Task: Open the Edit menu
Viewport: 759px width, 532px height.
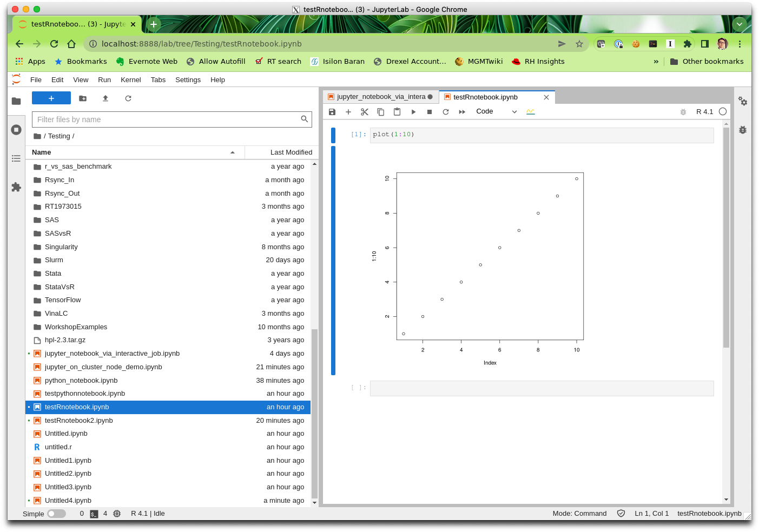Action: point(57,79)
